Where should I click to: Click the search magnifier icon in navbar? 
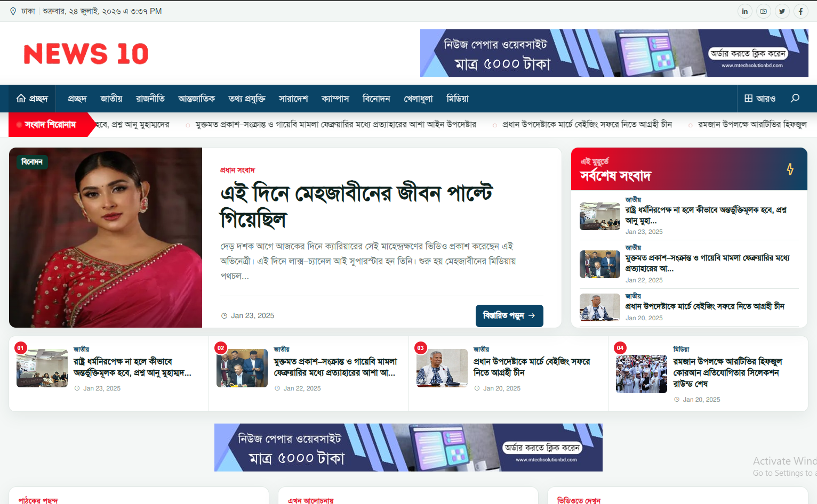click(795, 99)
